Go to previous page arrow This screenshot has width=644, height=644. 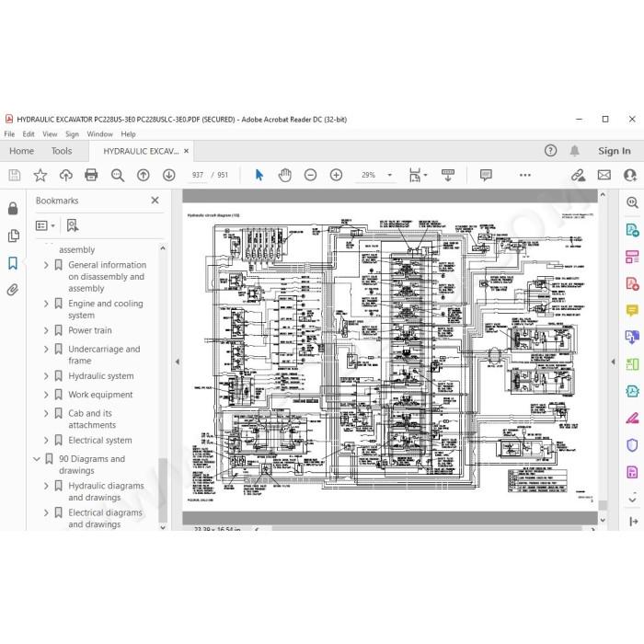click(x=143, y=175)
